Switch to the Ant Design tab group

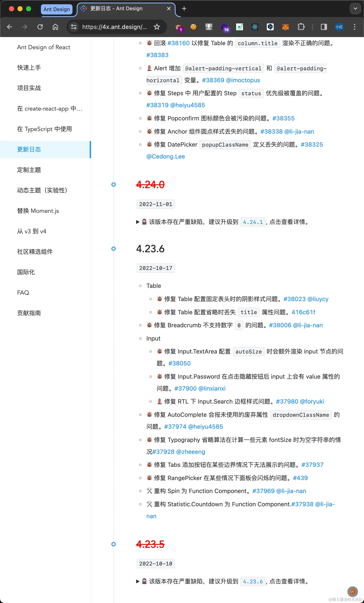tap(56, 9)
